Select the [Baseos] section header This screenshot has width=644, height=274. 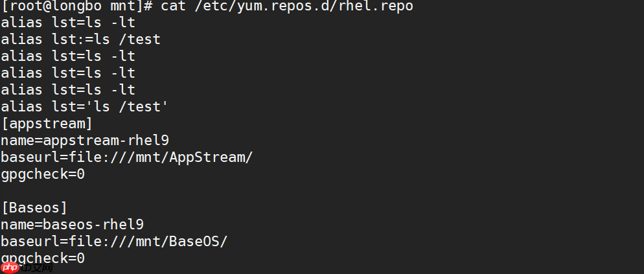[x=34, y=208]
